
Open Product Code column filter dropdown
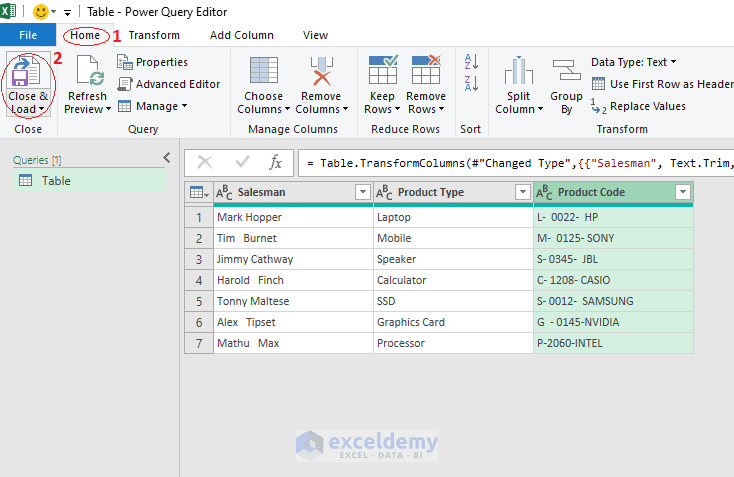coord(683,192)
